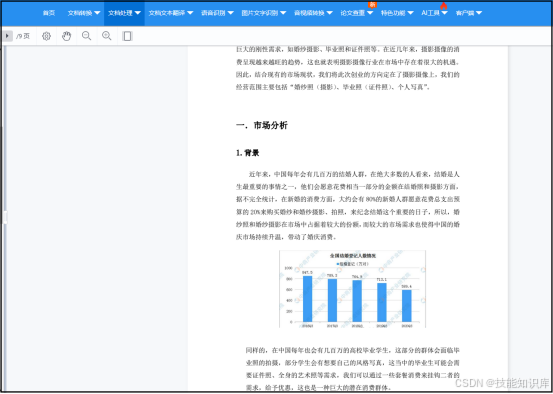This screenshot has width=553, height=394.
Task: Expand the 文档文本翻译 dropdown menu
Action: 171,13
